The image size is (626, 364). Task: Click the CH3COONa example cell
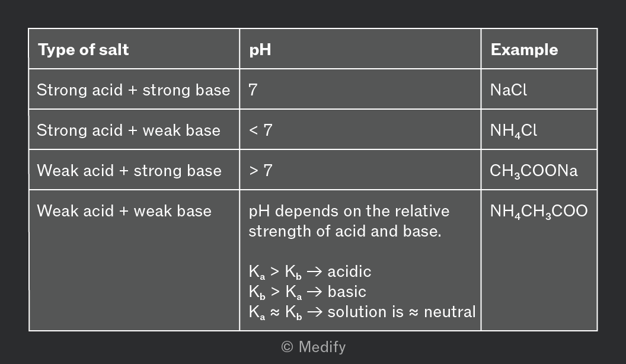tap(539, 170)
